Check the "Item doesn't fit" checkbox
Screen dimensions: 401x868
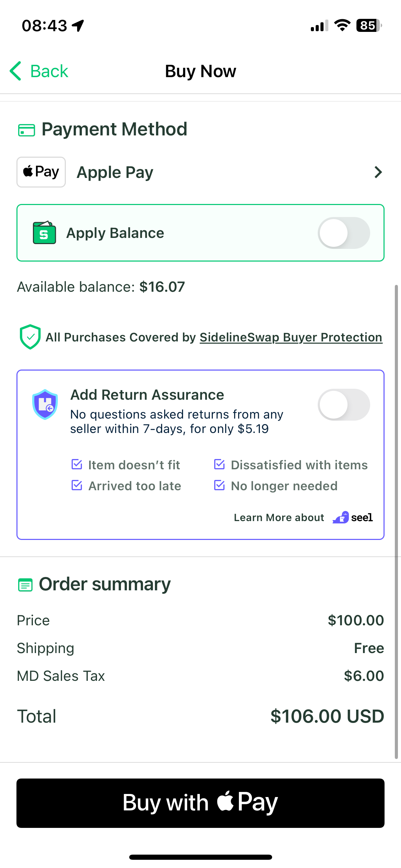pos(77,465)
